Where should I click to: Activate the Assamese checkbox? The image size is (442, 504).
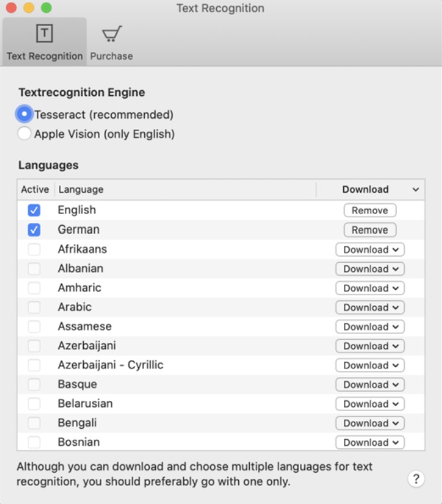[x=34, y=326]
